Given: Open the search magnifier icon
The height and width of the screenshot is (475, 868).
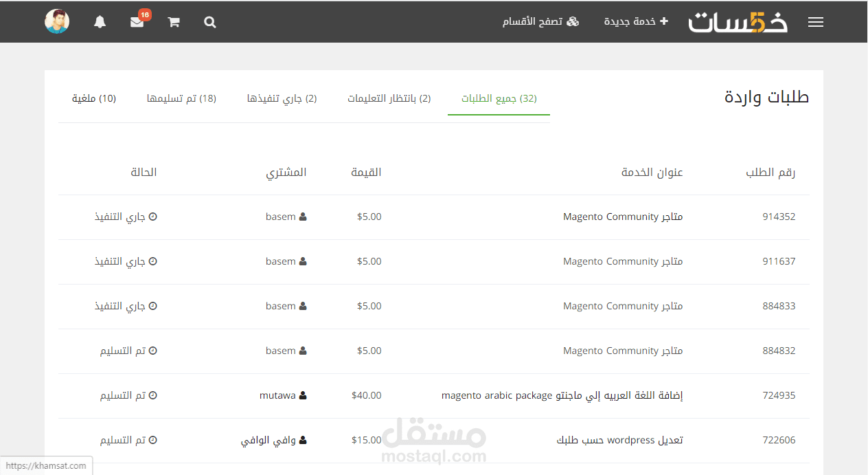Looking at the screenshot, I should [x=210, y=22].
